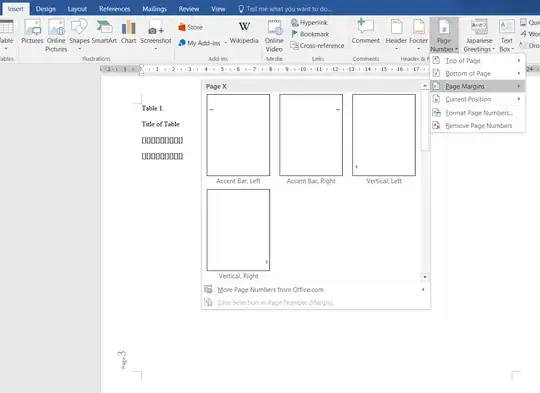Switch to the Mailings tab
The height and width of the screenshot is (393, 540).
tap(155, 9)
